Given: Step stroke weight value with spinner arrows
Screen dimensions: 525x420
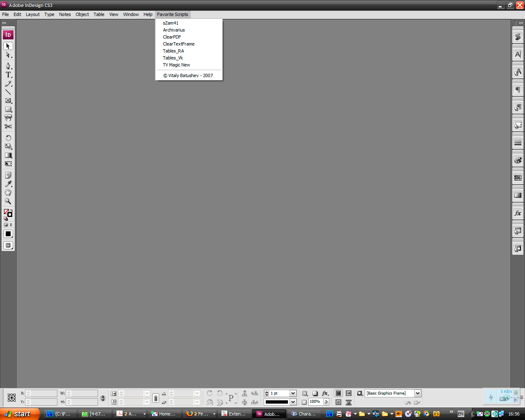Looking at the screenshot, I should [267, 393].
